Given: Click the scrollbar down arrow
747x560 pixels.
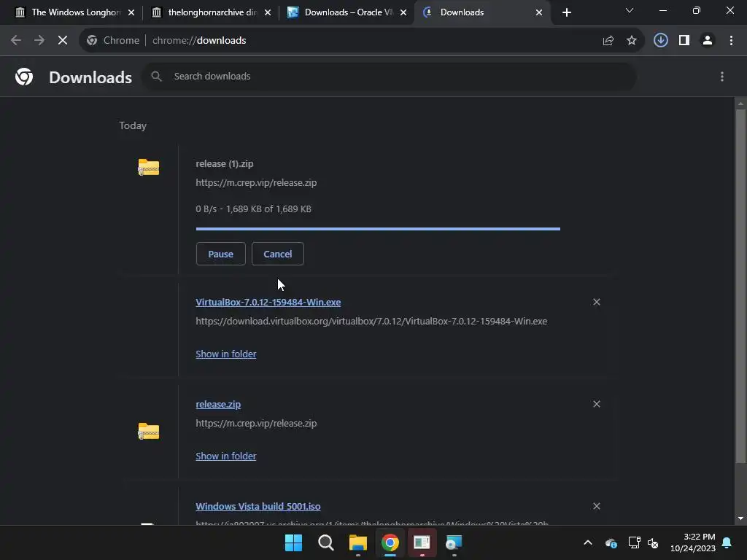Looking at the screenshot, I should point(740,518).
